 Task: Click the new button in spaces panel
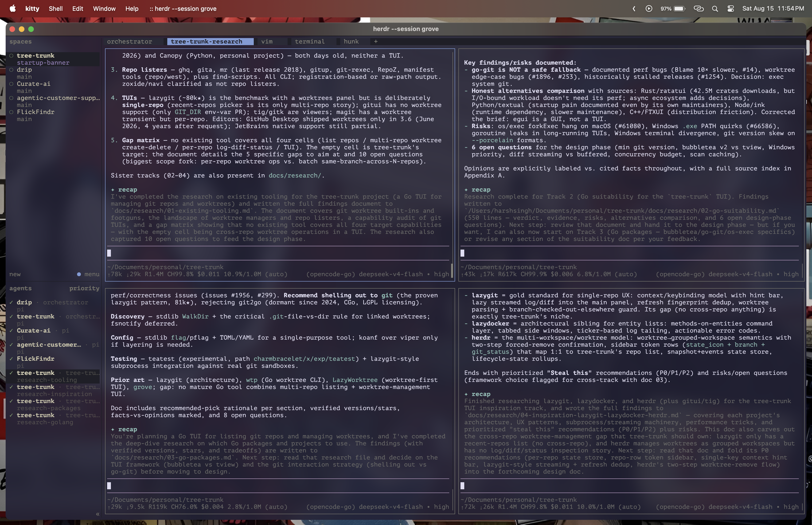tap(15, 274)
